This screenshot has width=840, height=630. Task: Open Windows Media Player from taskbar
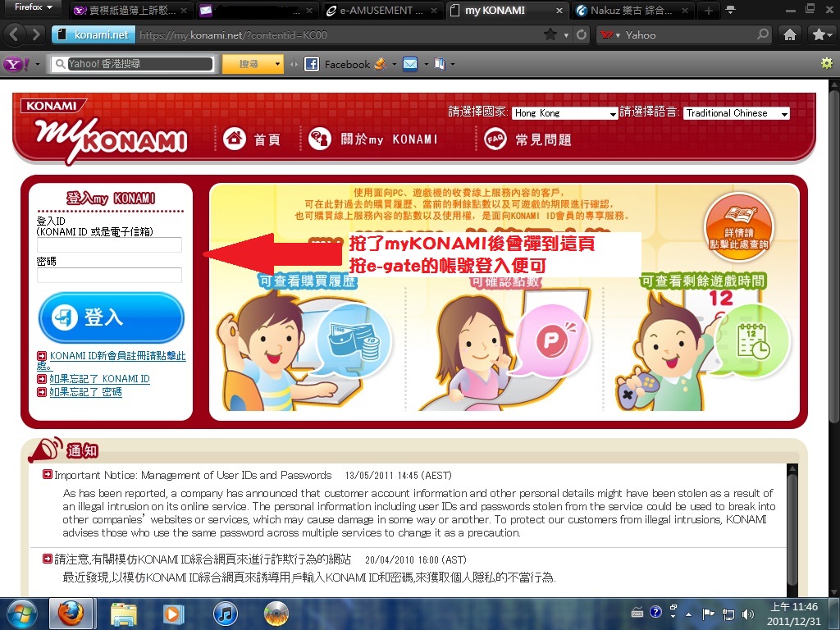click(173, 614)
